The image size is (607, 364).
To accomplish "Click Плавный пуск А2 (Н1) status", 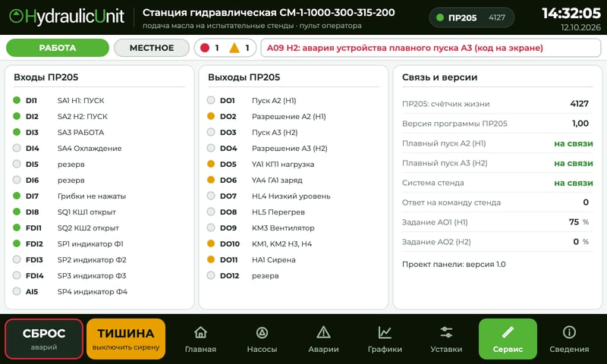I will 574,143.
